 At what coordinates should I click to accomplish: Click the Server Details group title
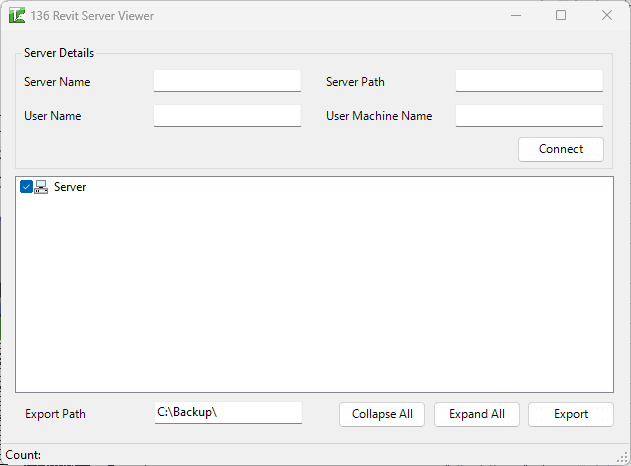[59, 53]
